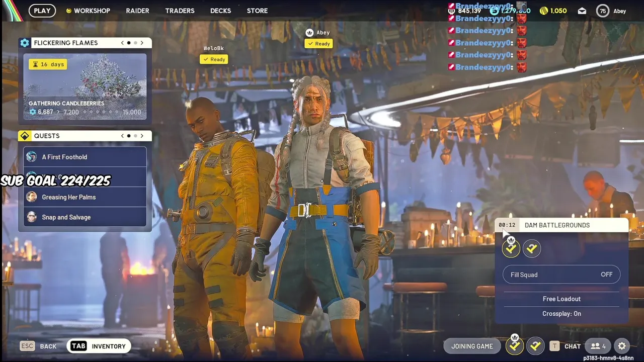Screen dimensions: 644x362
Task: Click the 1,050 token balance
Action: 558,11
